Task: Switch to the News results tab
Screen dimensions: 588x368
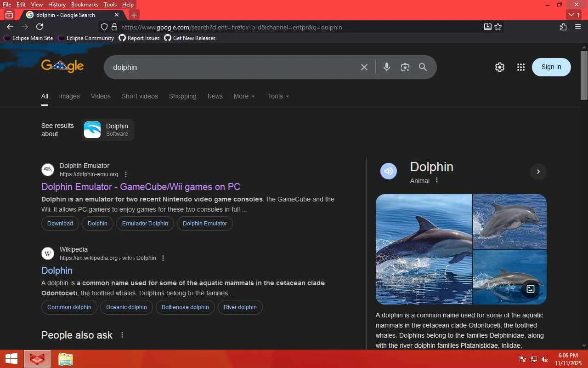Action: (215, 96)
